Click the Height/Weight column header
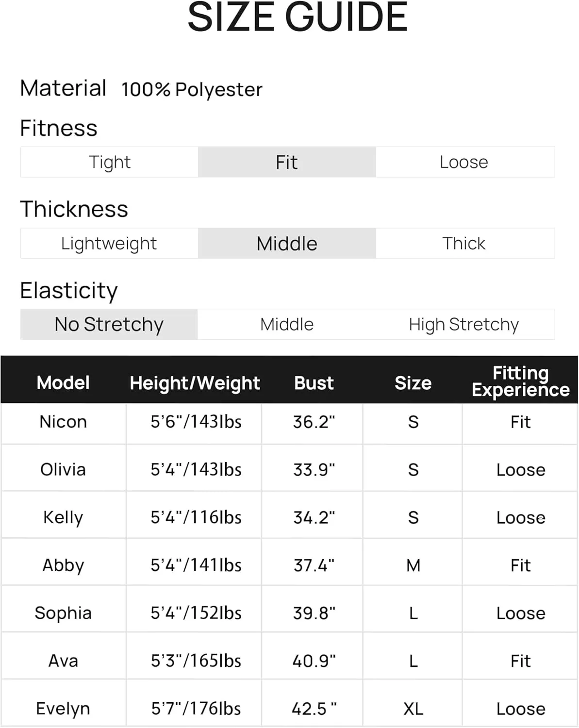This screenshot has height=728, width=579. pyautogui.click(x=195, y=383)
